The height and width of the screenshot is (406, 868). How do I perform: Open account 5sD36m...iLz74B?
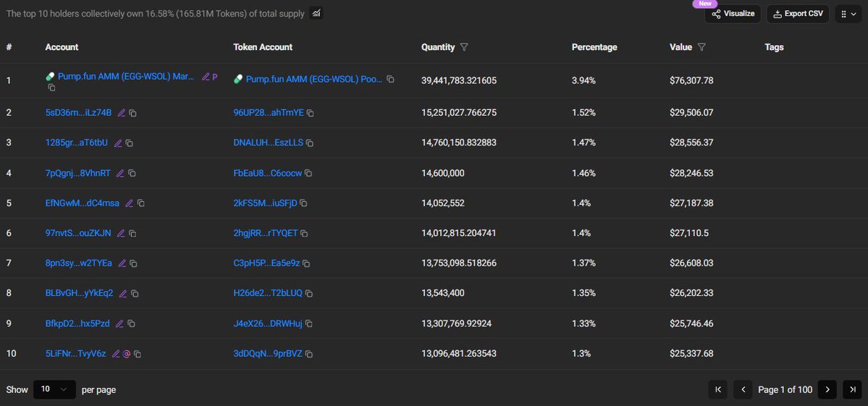tap(79, 113)
